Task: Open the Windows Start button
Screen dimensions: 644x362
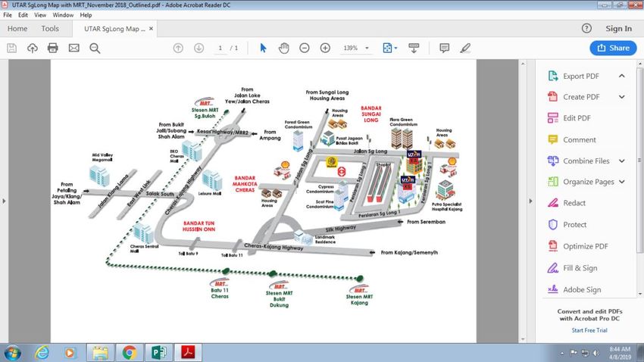Action: (12, 353)
